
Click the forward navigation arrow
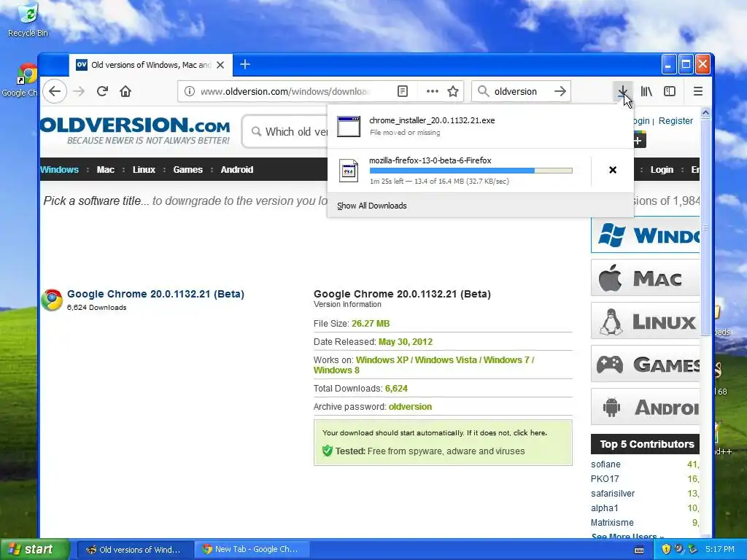pos(79,91)
